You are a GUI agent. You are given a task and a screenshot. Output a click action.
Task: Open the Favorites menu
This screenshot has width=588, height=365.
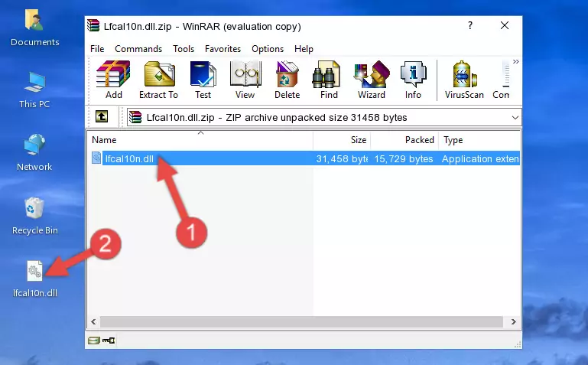223,49
